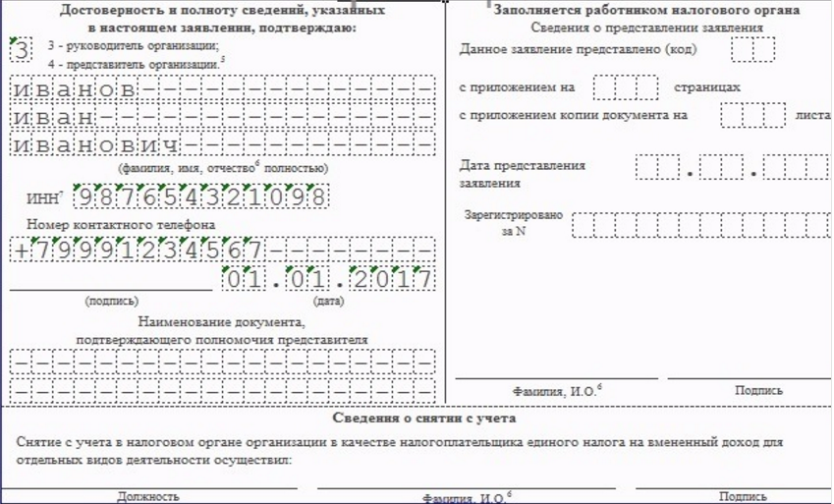834x504 pixels.
Task: Click the attachment pages count field
Action: (626, 87)
